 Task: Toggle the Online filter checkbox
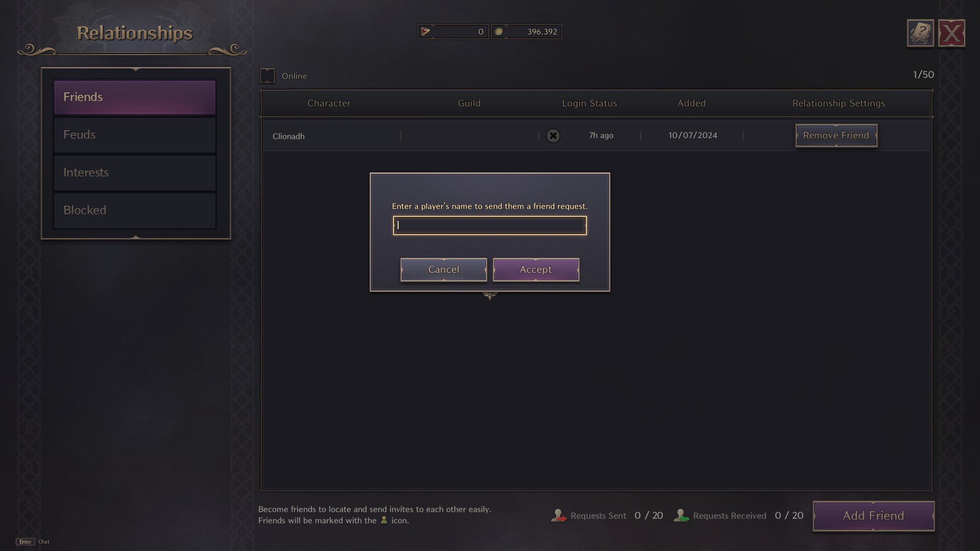click(x=267, y=76)
